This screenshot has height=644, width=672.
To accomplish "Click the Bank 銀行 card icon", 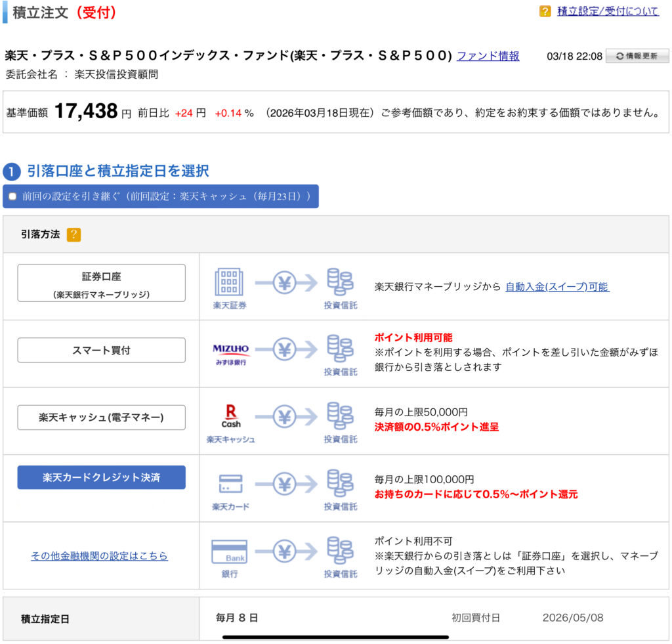I will (x=229, y=552).
